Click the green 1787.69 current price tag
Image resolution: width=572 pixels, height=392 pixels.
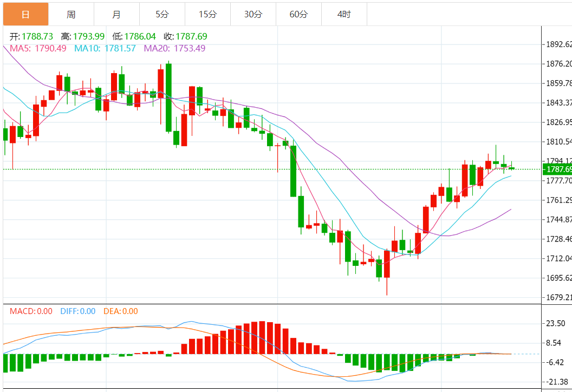click(x=557, y=169)
